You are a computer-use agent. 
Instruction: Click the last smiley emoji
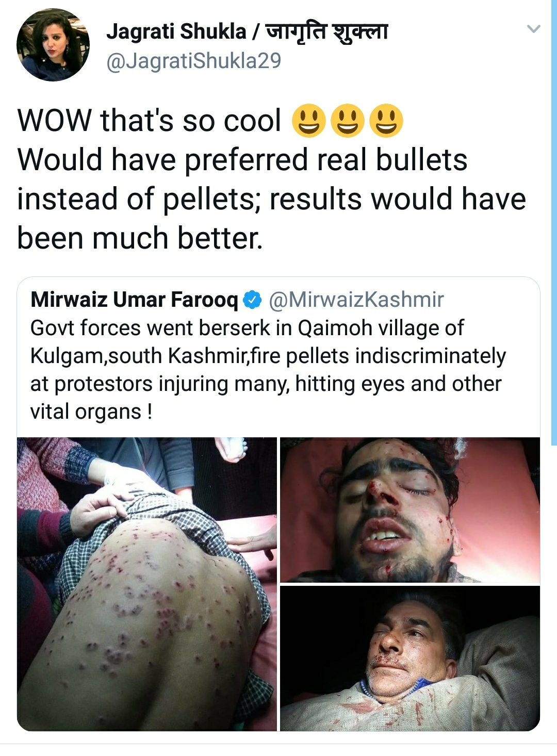pos(386,120)
